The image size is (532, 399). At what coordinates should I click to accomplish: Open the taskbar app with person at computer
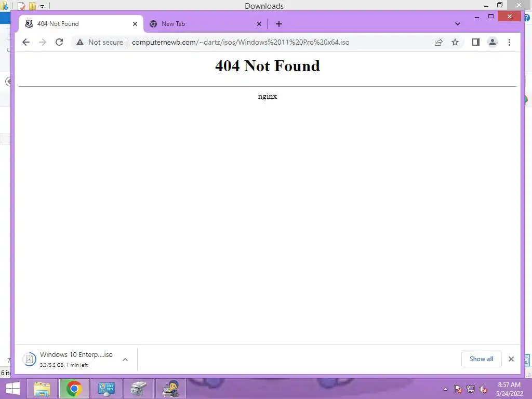170,389
